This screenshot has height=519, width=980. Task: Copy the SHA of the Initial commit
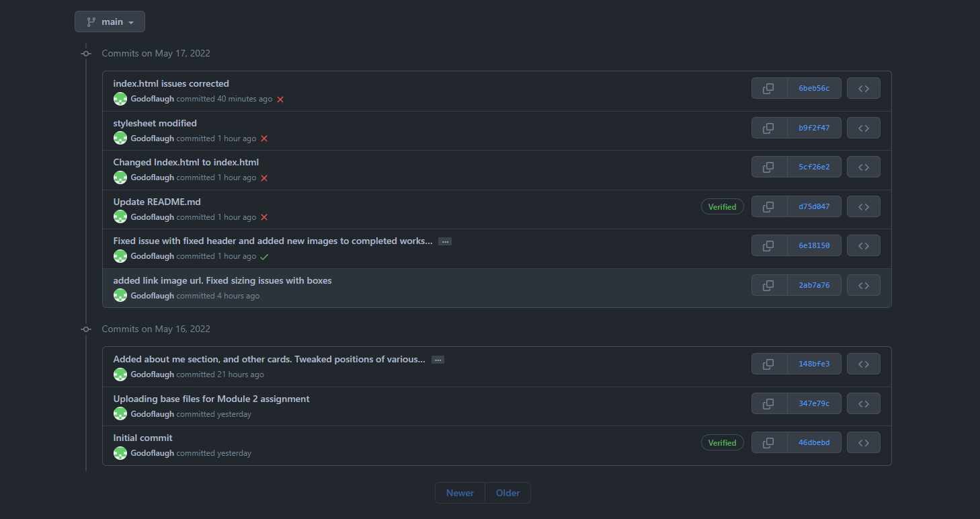(x=768, y=442)
